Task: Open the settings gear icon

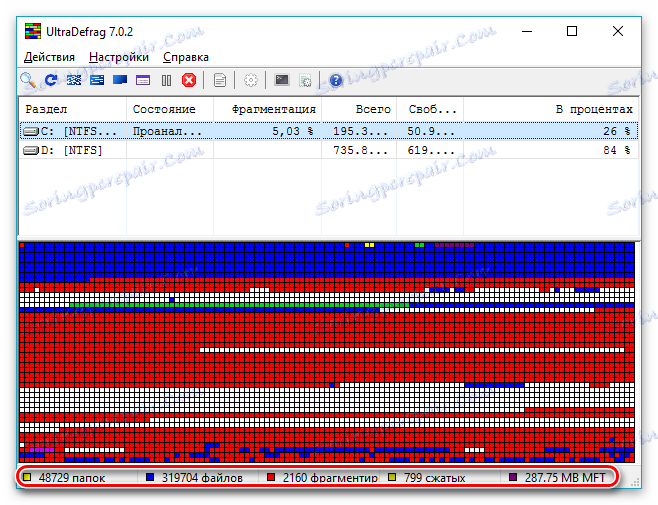Action: pos(251,80)
